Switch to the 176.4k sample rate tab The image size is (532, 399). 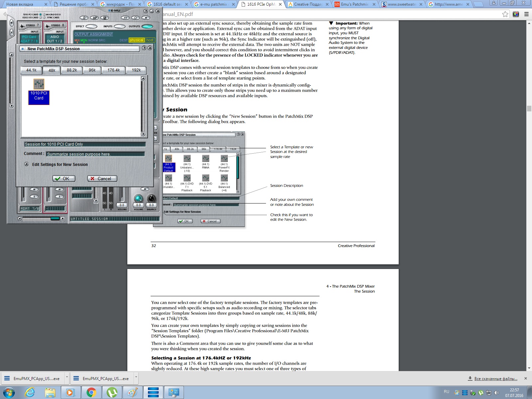pyautogui.click(x=114, y=70)
